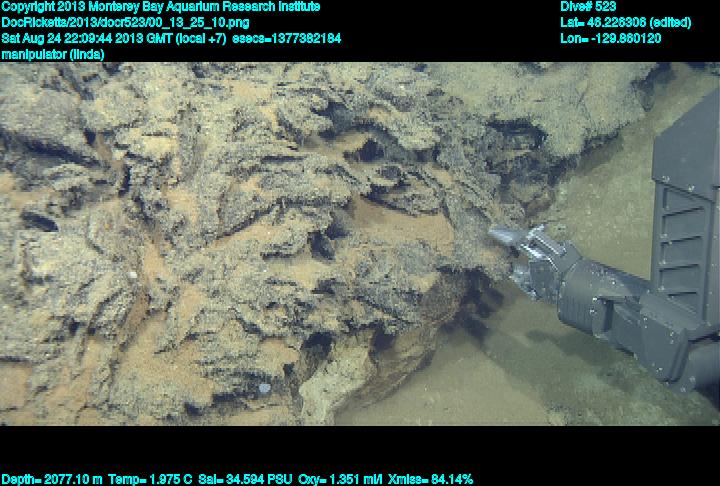Click the 'Lon= -129.860120' readout
This screenshot has width=720, height=486.
(x=610, y=38)
